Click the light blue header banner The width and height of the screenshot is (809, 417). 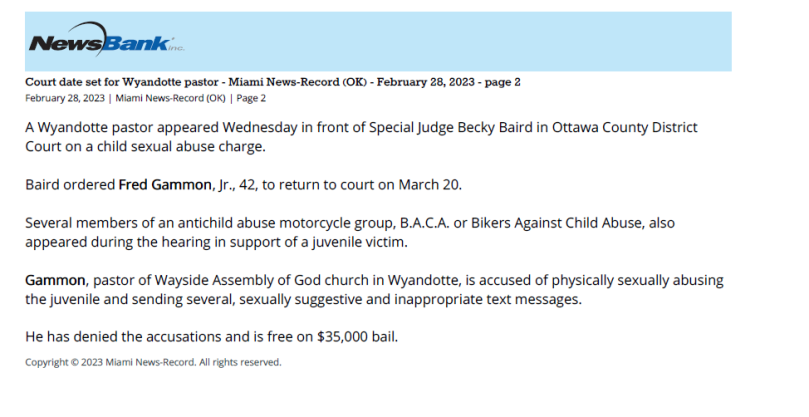378,41
